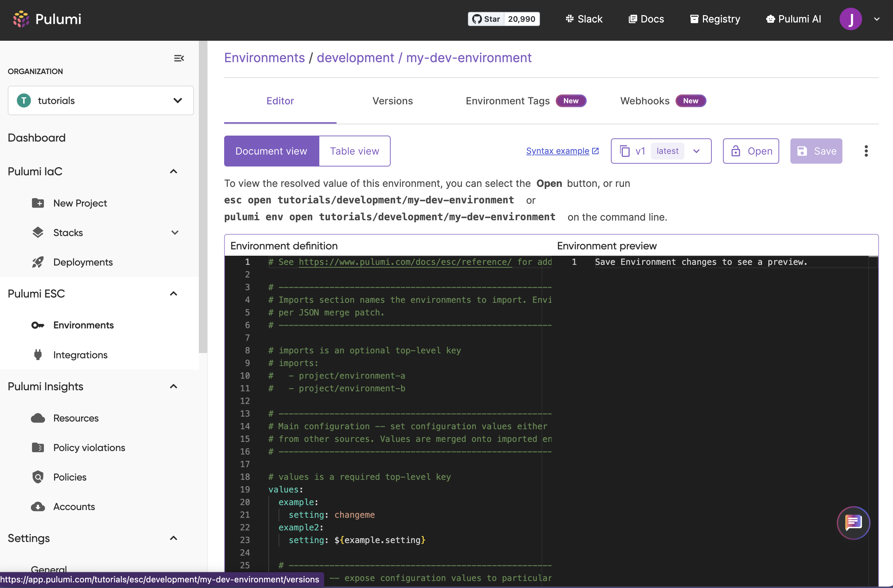Click the Registry box icon

694,19
